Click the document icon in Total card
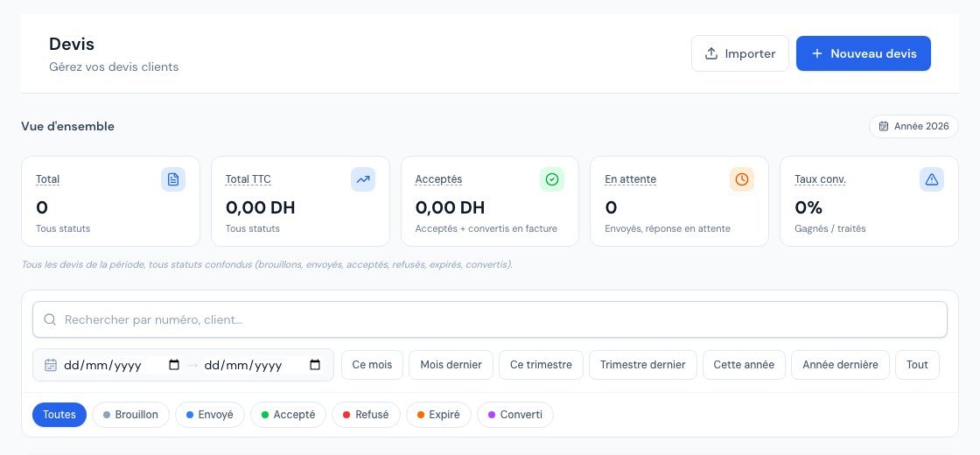980x455 pixels. tap(173, 179)
